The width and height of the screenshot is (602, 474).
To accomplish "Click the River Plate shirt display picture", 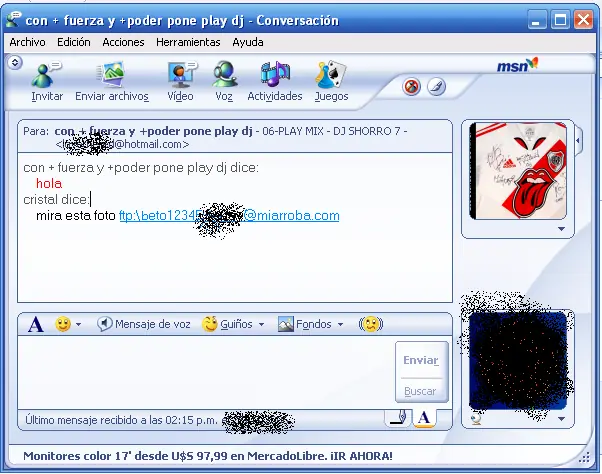I will click(x=518, y=171).
